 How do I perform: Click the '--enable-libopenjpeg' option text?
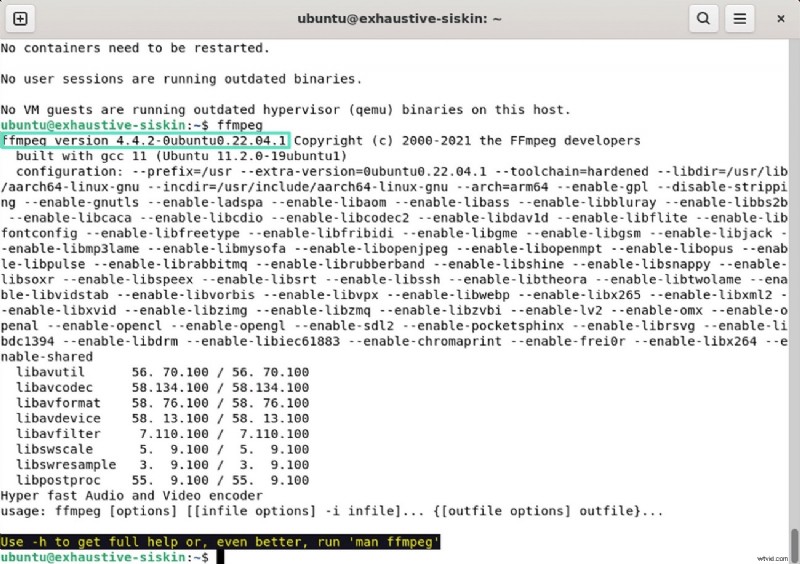pyautogui.click(x=373, y=249)
